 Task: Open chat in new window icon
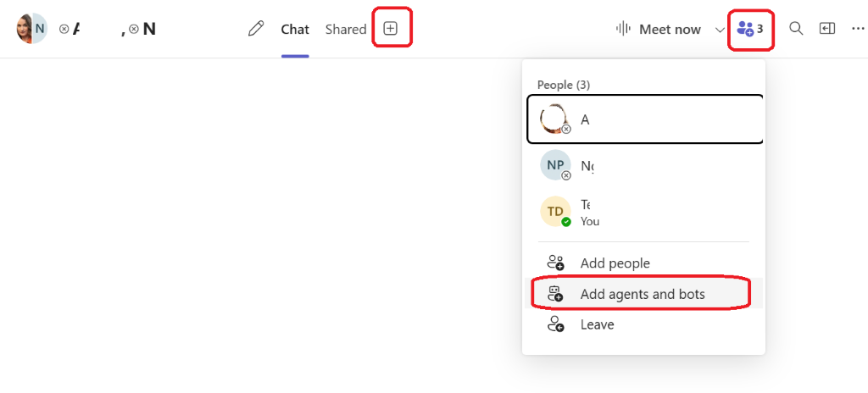pyautogui.click(x=827, y=29)
